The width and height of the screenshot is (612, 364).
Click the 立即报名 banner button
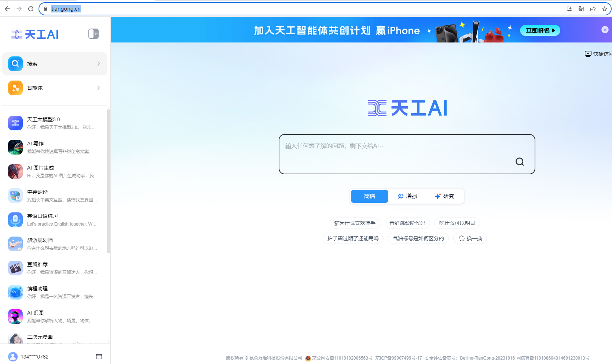tap(540, 30)
